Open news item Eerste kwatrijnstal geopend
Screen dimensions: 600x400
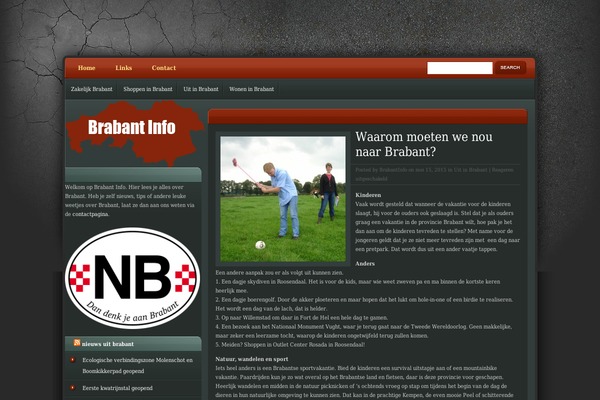(x=117, y=388)
